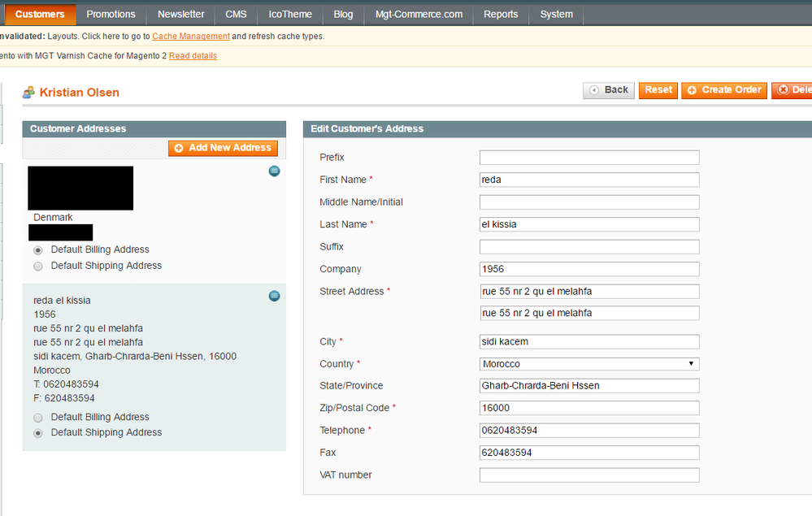Follow the Cache Management link
The image size is (812, 516).
(x=191, y=37)
